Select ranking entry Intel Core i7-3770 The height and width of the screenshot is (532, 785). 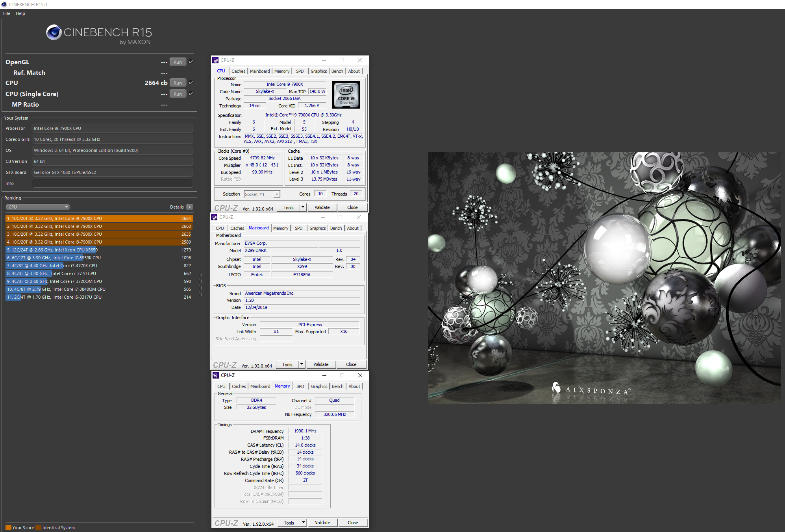coord(99,273)
